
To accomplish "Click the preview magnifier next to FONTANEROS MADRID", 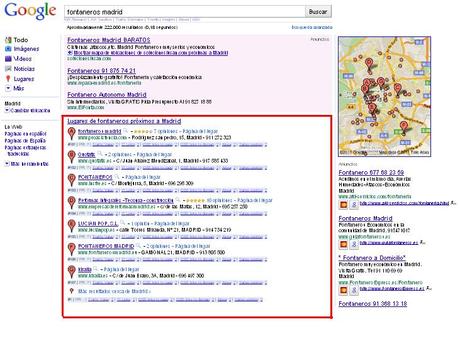I will point(138,246).
